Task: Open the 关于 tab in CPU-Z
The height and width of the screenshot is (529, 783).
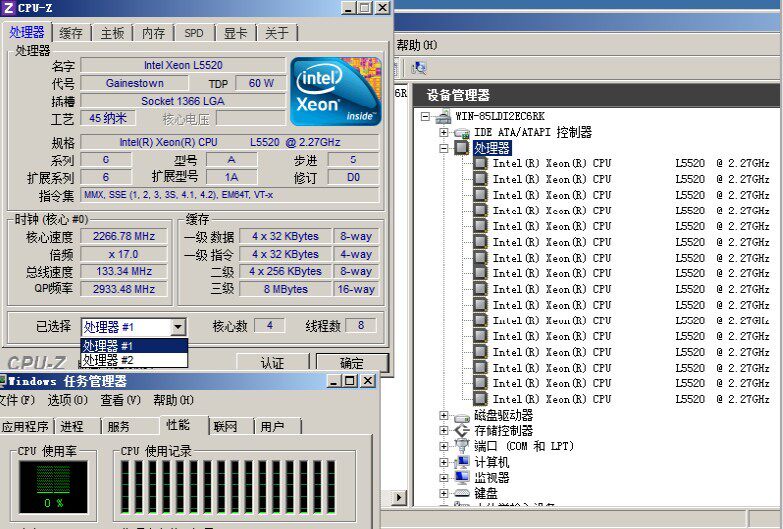Action: 277,33
